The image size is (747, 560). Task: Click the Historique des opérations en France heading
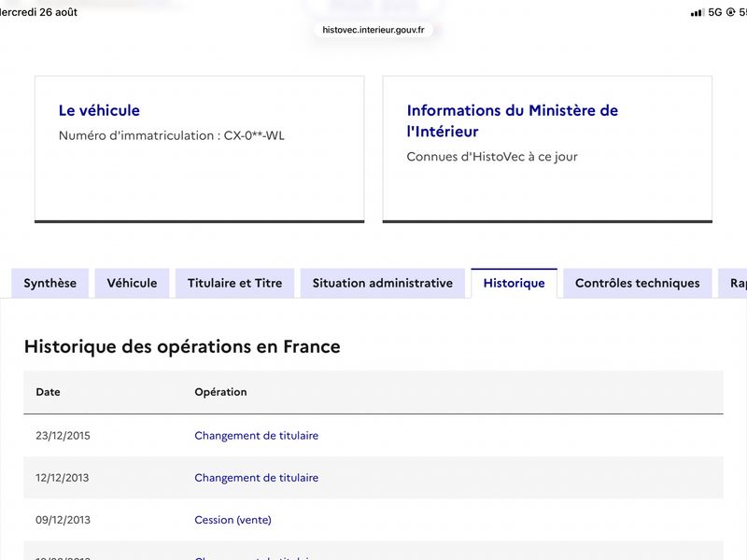tap(182, 346)
